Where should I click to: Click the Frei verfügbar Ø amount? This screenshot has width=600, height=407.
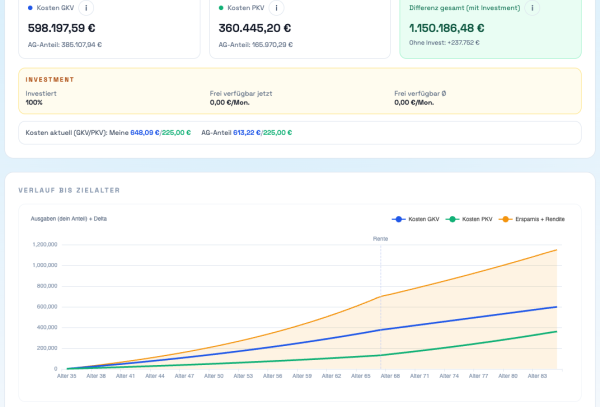point(414,102)
